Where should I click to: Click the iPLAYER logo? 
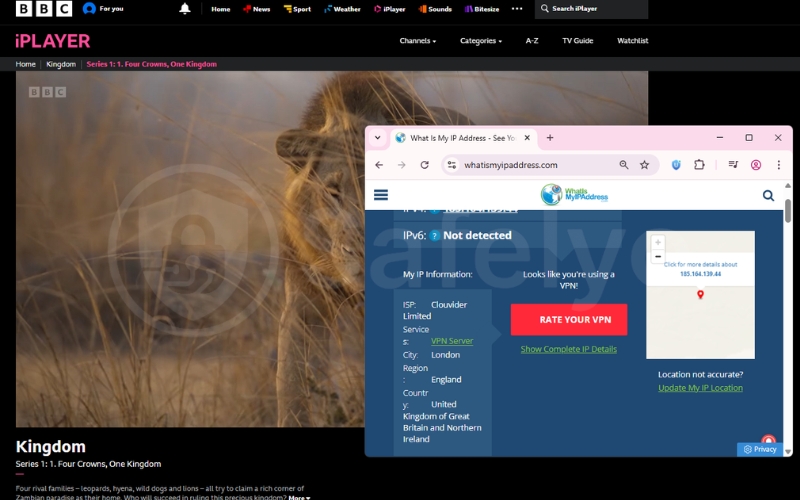click(x=53, y=41)
